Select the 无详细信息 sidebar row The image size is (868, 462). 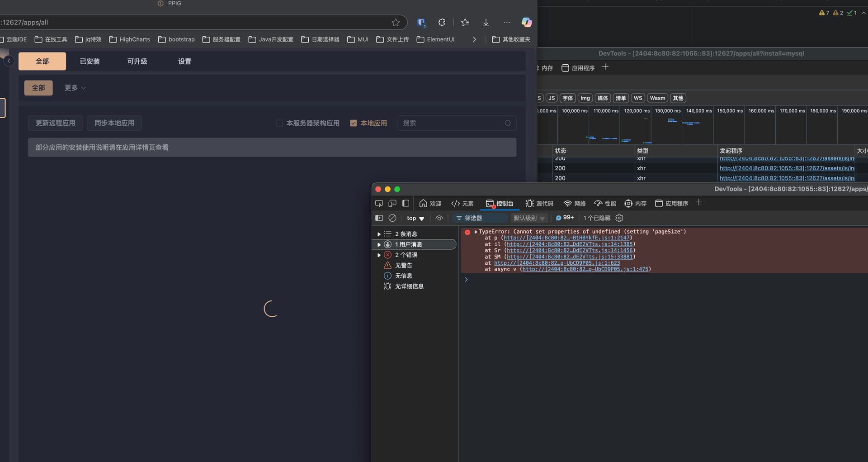tap(414, 286)
